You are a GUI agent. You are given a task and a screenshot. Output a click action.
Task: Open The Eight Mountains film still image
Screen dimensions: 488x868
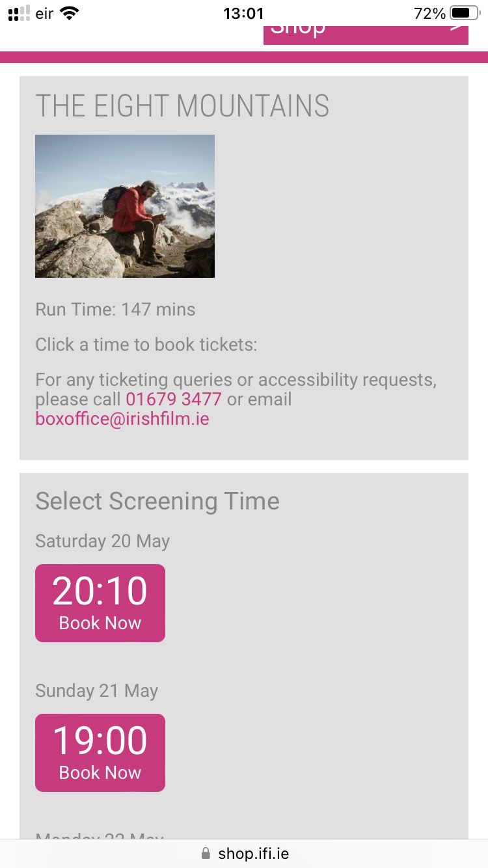click(x=125, y=206)
